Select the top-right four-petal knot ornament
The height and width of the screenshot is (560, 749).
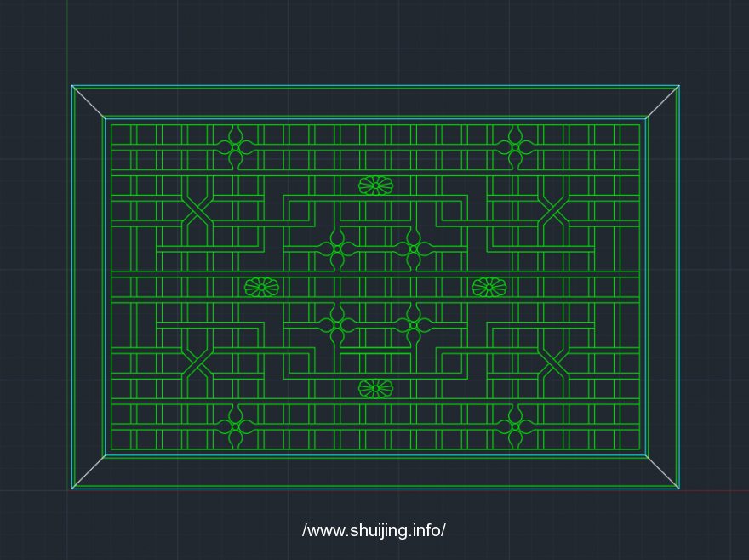tap(515, 147)
